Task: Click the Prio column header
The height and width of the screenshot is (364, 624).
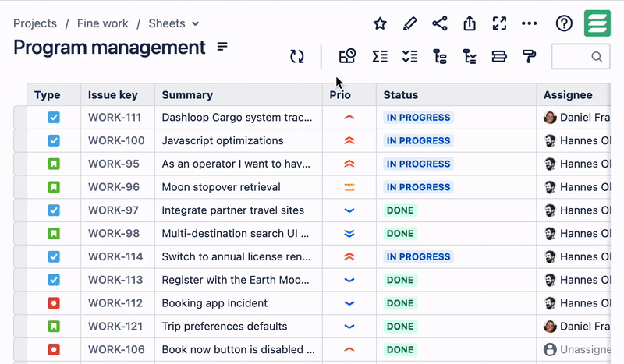Action: pos(349,95)
